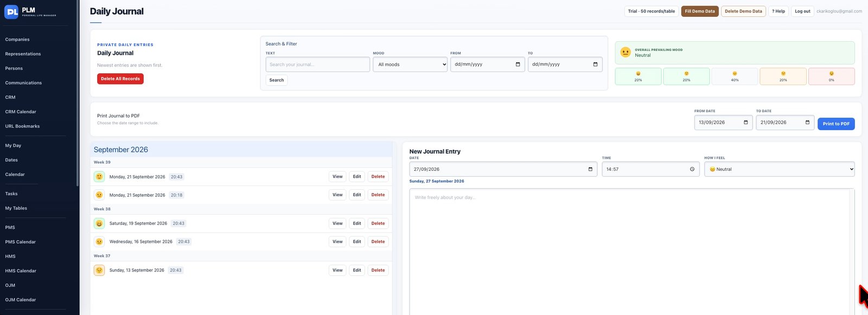Click the Week 38 group label
Viewport: 868px width, 315px height.
click(102, 209)
